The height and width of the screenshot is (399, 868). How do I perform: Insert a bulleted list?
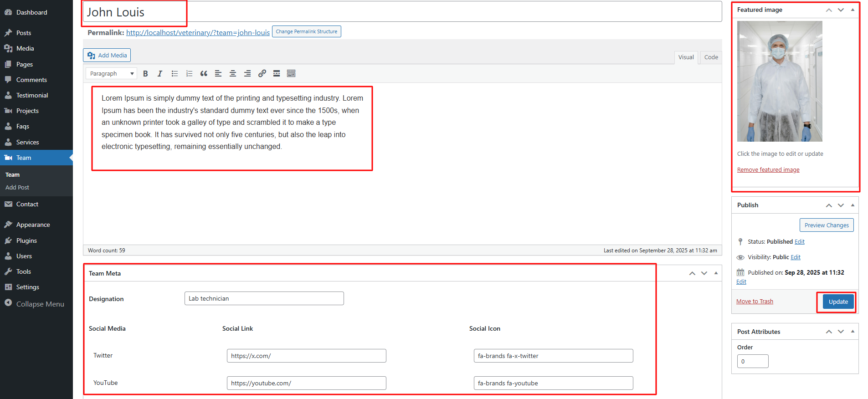coord(175,74)
